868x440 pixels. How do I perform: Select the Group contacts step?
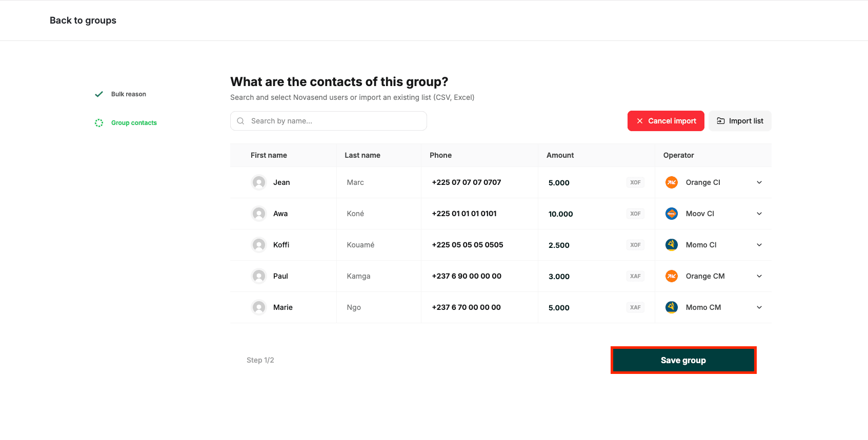134,123
